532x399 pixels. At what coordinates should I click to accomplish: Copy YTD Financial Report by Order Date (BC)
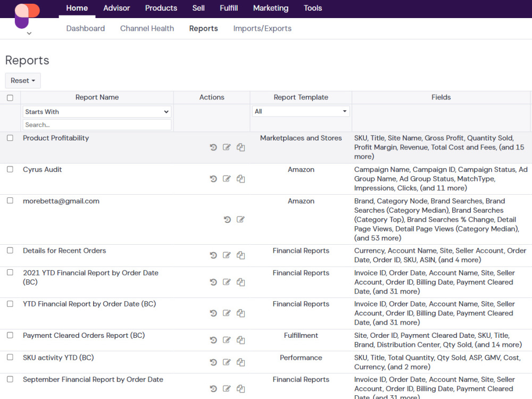pyautogui.click(x=240, y=313)
